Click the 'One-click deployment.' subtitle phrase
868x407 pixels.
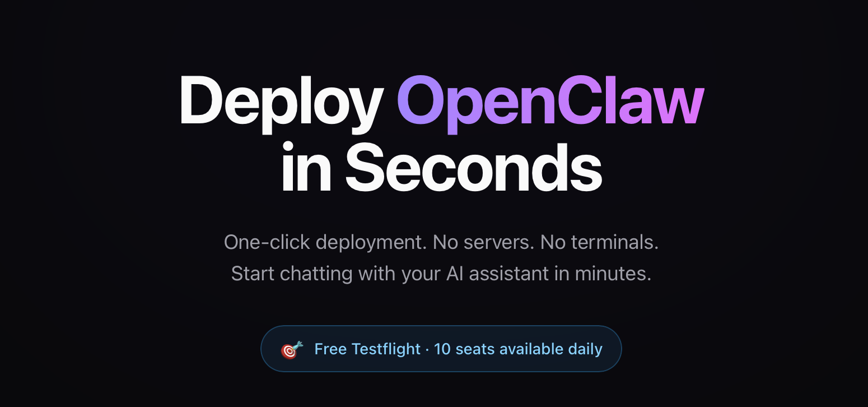pyautogui.click(x=326, y=242)
